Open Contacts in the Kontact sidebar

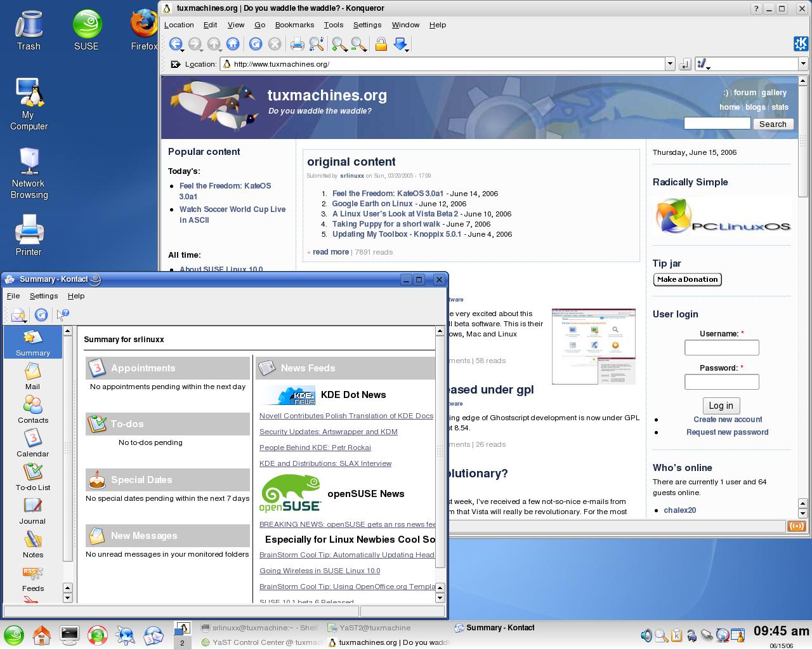click(x=32, y=410)
